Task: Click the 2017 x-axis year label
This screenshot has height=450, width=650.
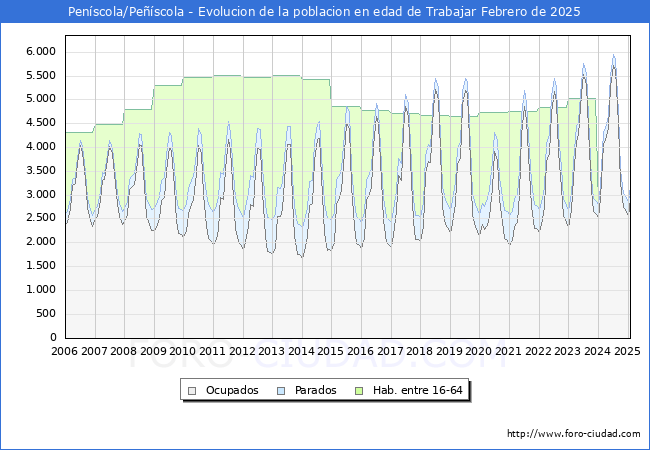Action: pos(390,351)
